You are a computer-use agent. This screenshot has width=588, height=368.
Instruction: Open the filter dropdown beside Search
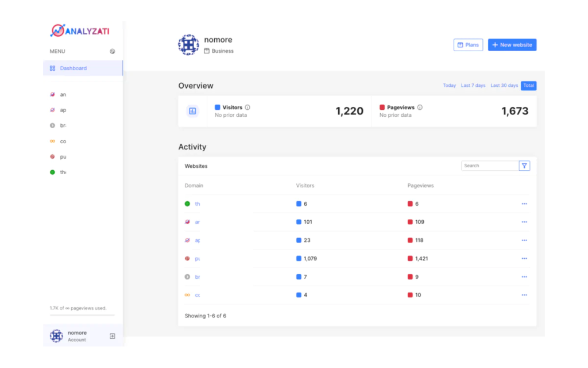(524, 166)
